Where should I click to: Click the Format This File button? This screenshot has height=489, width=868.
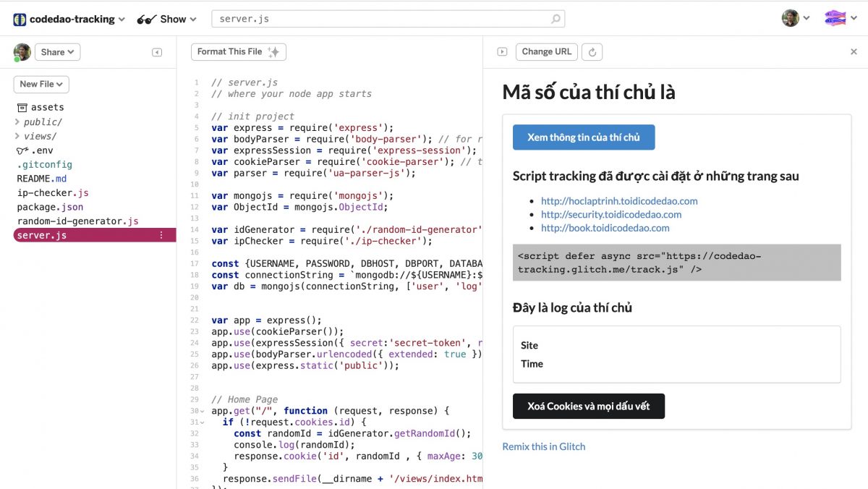(238, 52)
